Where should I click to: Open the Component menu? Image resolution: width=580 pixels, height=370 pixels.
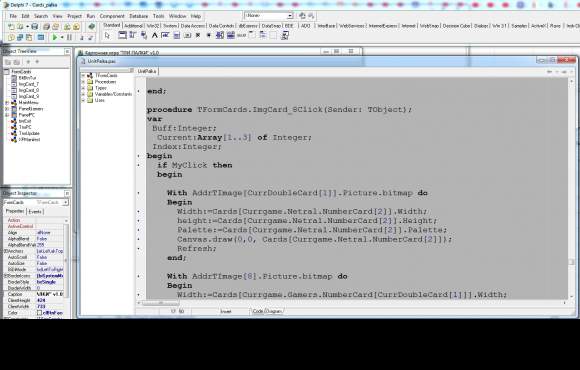[x=112, y=16]
